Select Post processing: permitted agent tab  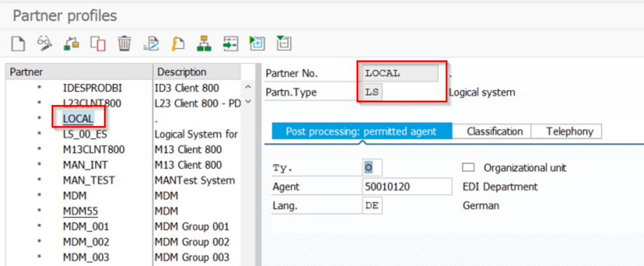(x=361, y=132)
